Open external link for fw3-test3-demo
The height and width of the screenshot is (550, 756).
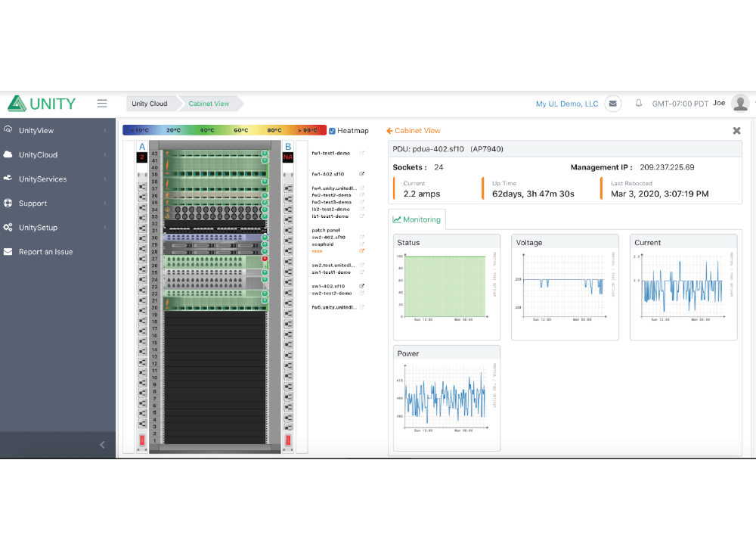point(361,202)
